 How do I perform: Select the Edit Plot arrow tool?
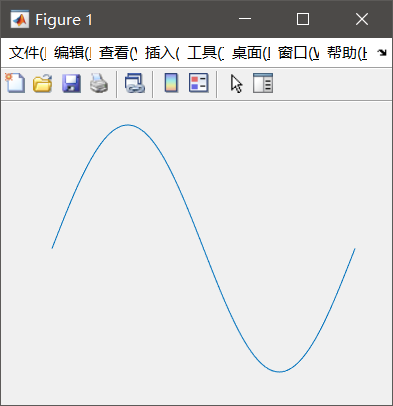(x=236, y=84)
